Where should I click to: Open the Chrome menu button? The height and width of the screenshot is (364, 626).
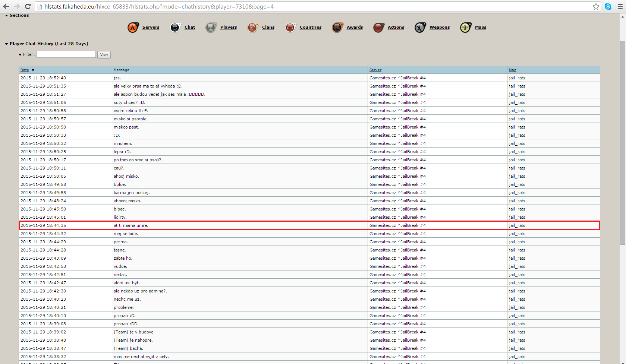(620, 7)
